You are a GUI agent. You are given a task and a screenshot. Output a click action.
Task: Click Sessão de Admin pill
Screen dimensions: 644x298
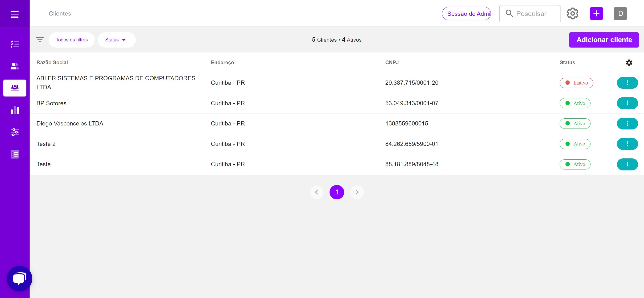tap(466, 13)
